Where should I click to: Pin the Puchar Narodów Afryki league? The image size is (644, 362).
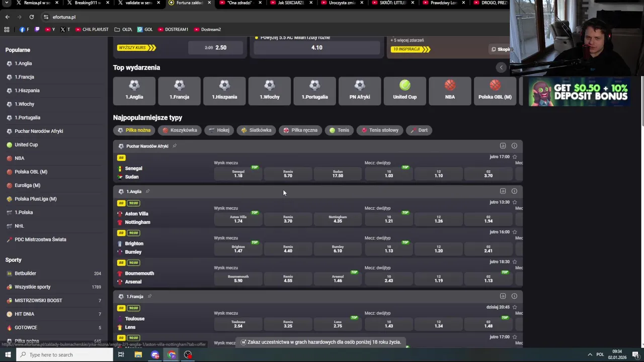(x=175, y=146)
